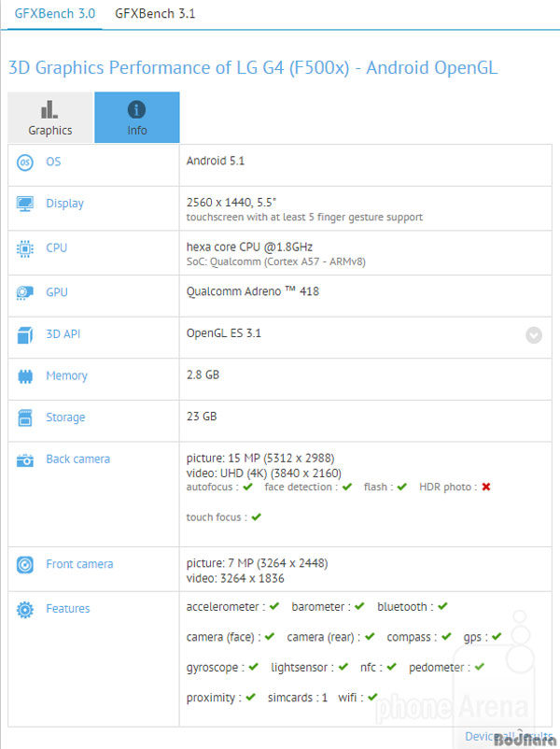Click the barometer green checkmark
Screen dimensions: 560x749
pos(359,606)
